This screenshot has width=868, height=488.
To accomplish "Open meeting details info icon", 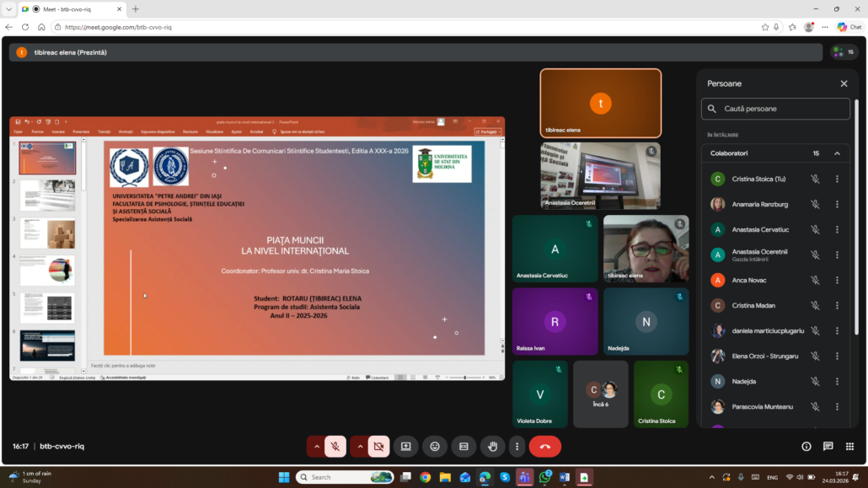I will pyautogui.click(x=806, y=447).
